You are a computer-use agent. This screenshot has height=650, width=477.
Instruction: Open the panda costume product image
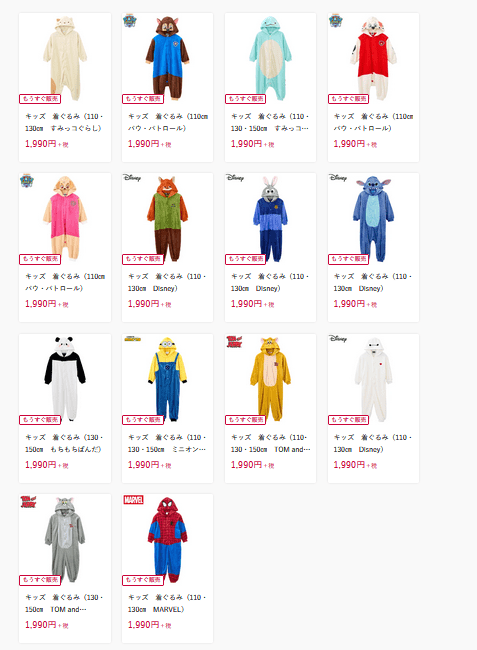coord(65,378)
